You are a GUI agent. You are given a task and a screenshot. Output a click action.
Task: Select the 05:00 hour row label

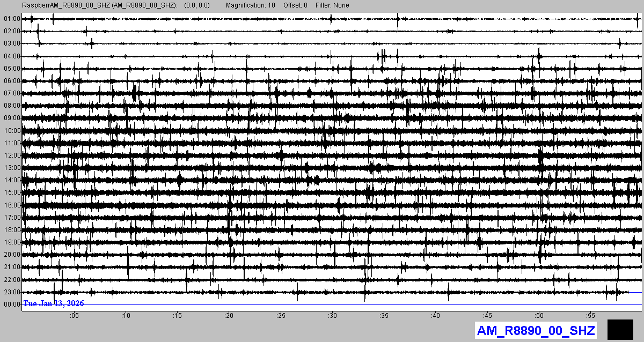click(12, 69)
